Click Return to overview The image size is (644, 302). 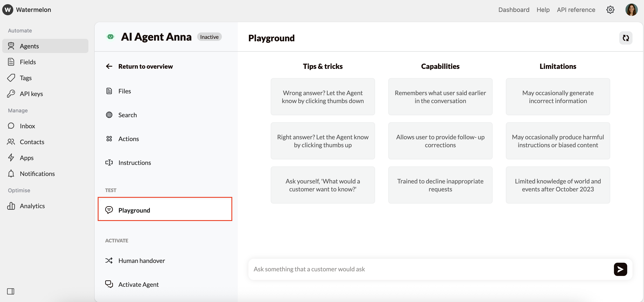145,66
